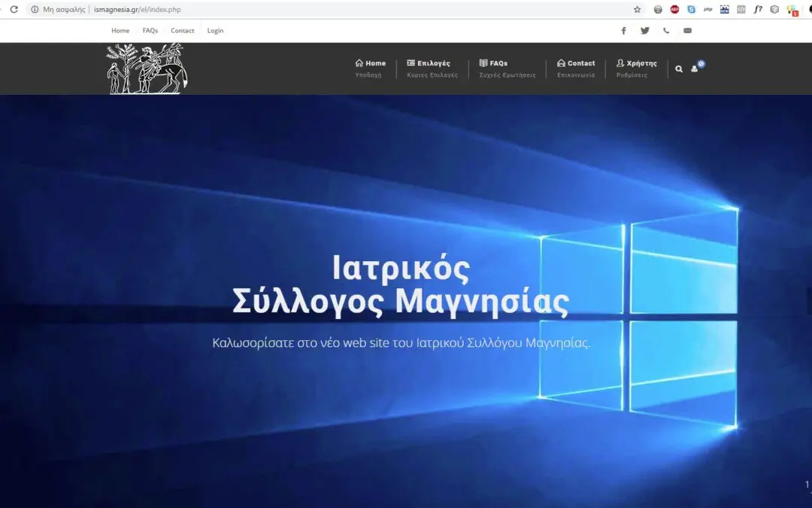The height and width of the screenshot is (508, 812).
Task: Click the association logo image
Action: coord(147,68)
